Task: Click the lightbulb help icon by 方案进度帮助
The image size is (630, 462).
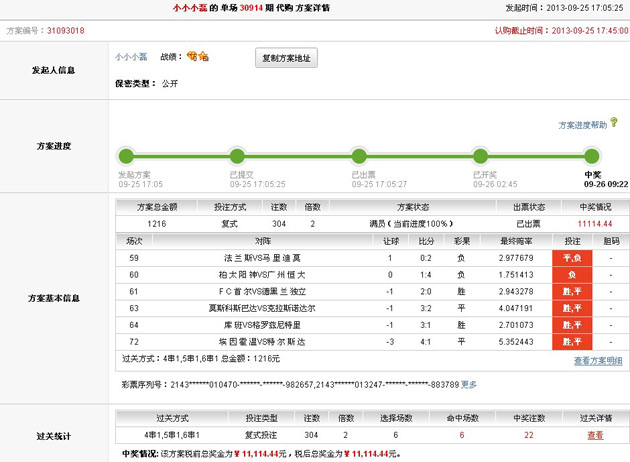Action: 614,124
